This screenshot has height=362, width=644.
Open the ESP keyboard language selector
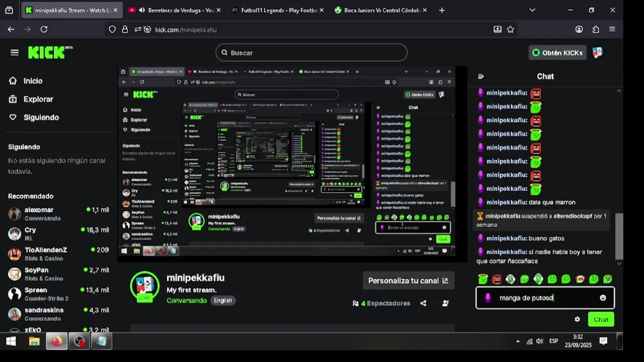553,341
